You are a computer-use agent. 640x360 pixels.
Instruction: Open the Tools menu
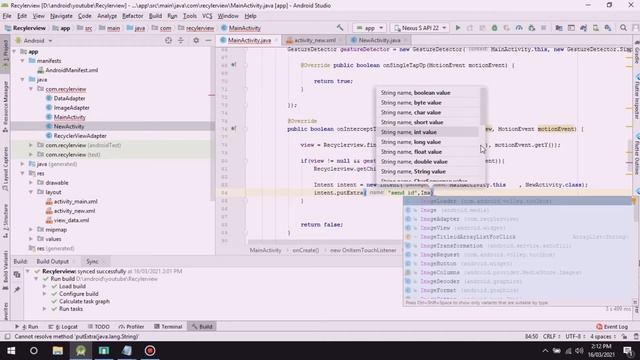pyautogui.click(x=189, y=16)
